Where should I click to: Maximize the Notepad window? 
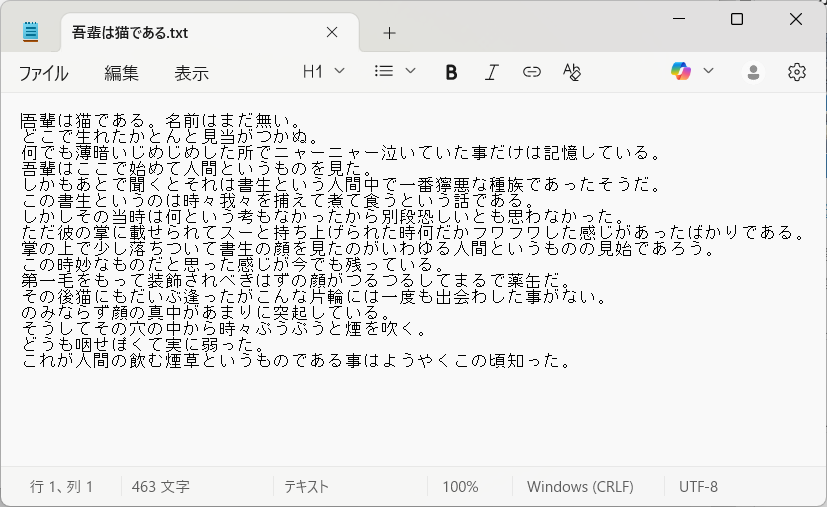(737, 19)
